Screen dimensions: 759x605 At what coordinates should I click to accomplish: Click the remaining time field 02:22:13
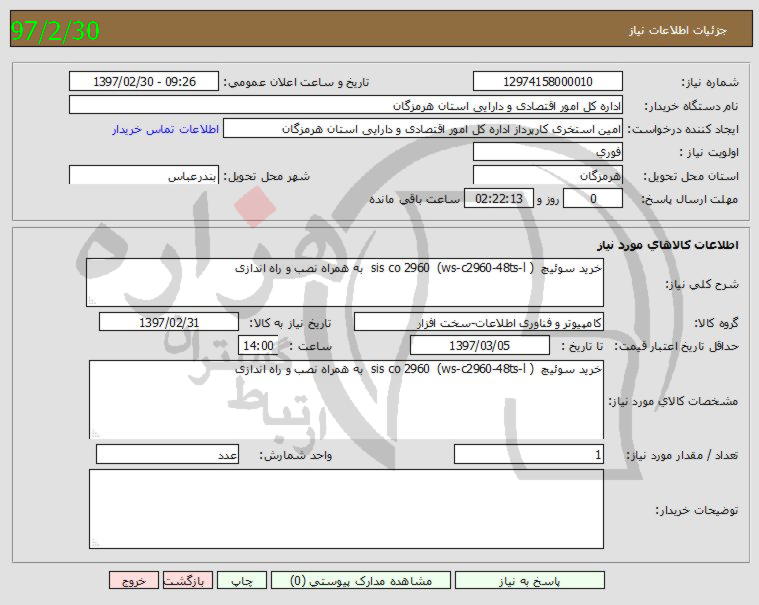tap(499, 198)
